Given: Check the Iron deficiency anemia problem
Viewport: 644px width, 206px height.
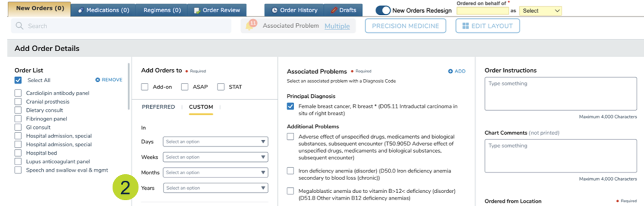Looking at the screenshot, I should [x=290, y=171].
